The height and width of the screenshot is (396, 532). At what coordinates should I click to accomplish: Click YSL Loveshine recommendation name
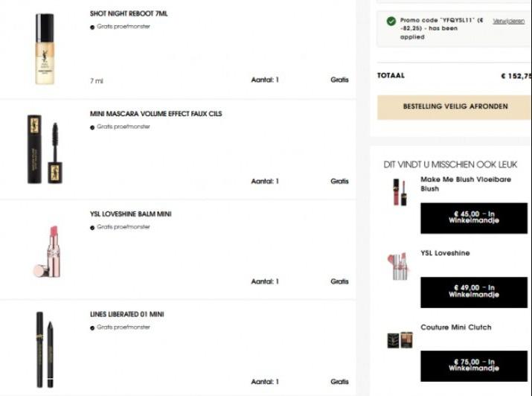[445, 253]
